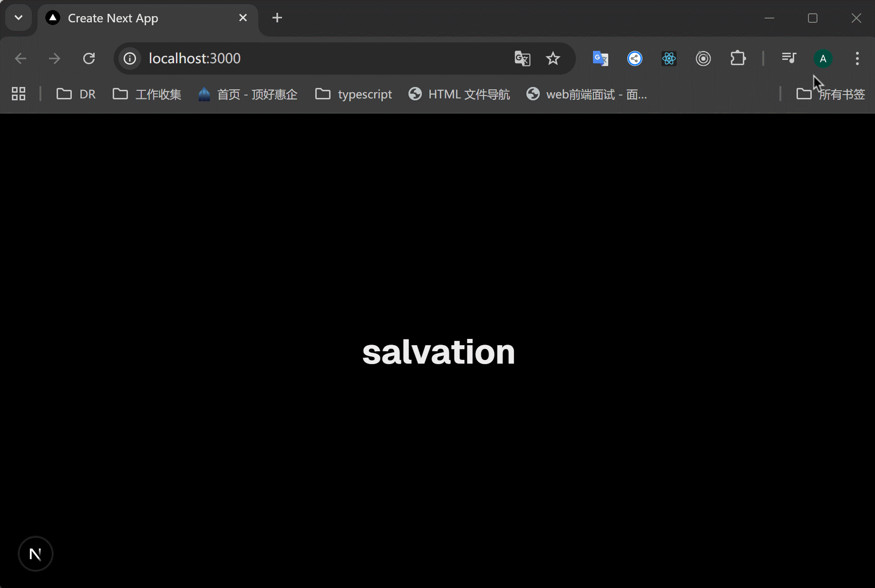Click the Next.js dev tools indicator
The height and width of the screenshot is (588, 875).
(x=35, y=554)
